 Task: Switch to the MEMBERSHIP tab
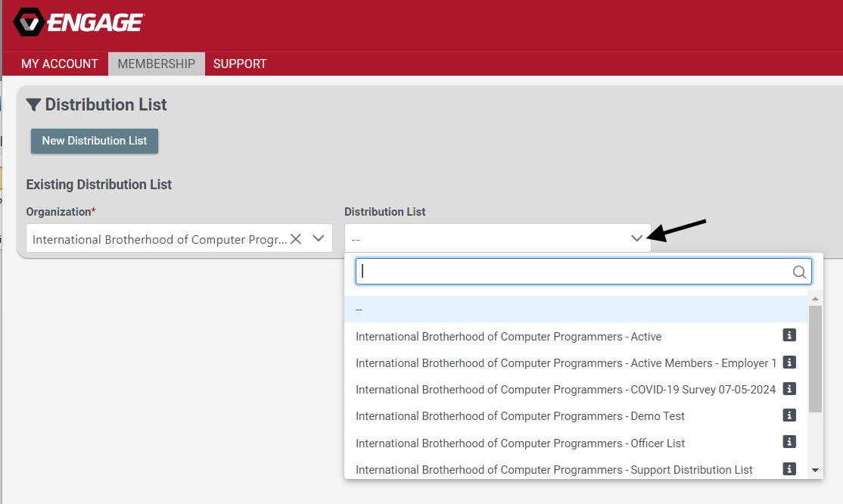(157, 64)
